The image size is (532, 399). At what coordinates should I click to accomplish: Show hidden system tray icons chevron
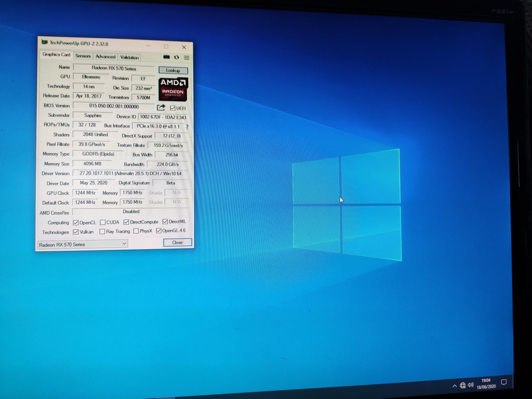click(x=455, y=386)
